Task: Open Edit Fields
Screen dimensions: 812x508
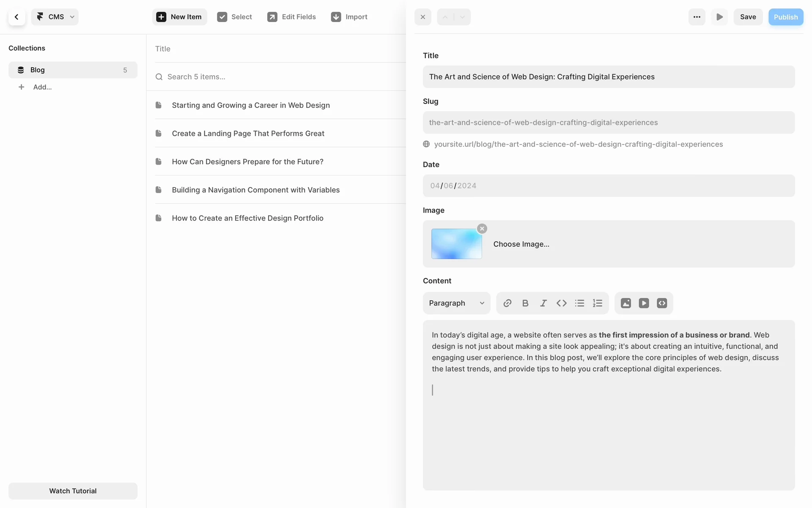Action: (x=291, y=17)
